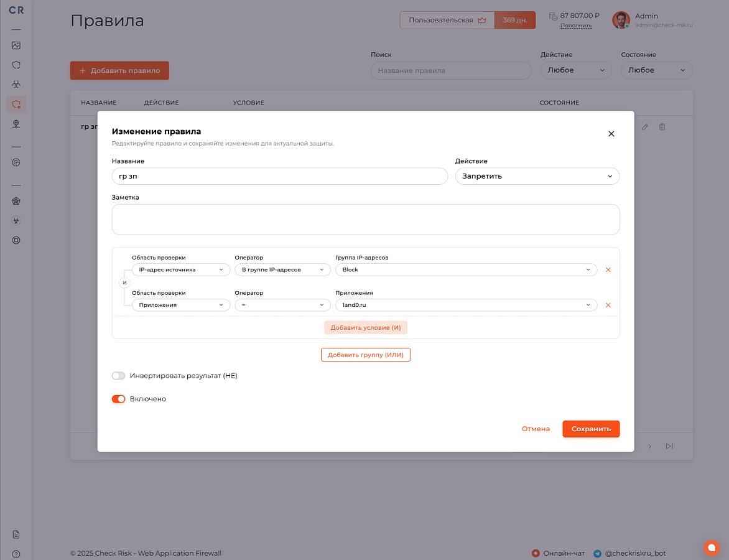Open the document icon in sidebar bottom
Image resolution: width=729 pixels, height=560 pixels.
[16, 534]
